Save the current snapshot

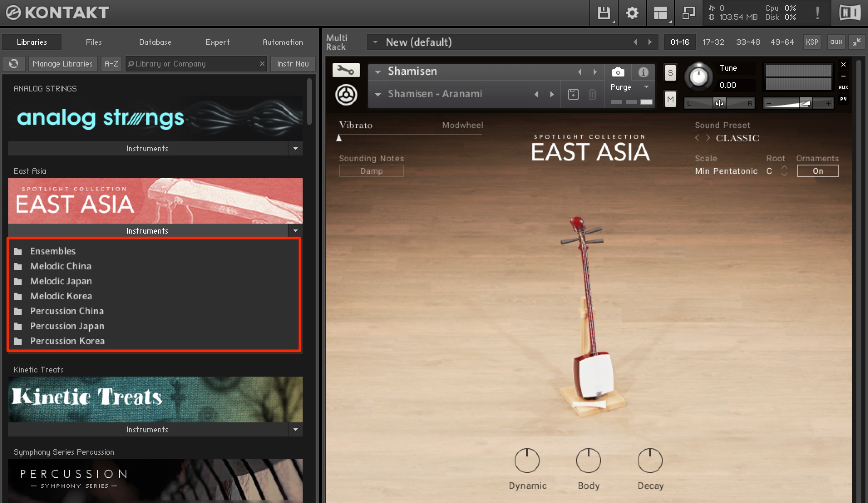pyautogui.click(x=573, y=94)
